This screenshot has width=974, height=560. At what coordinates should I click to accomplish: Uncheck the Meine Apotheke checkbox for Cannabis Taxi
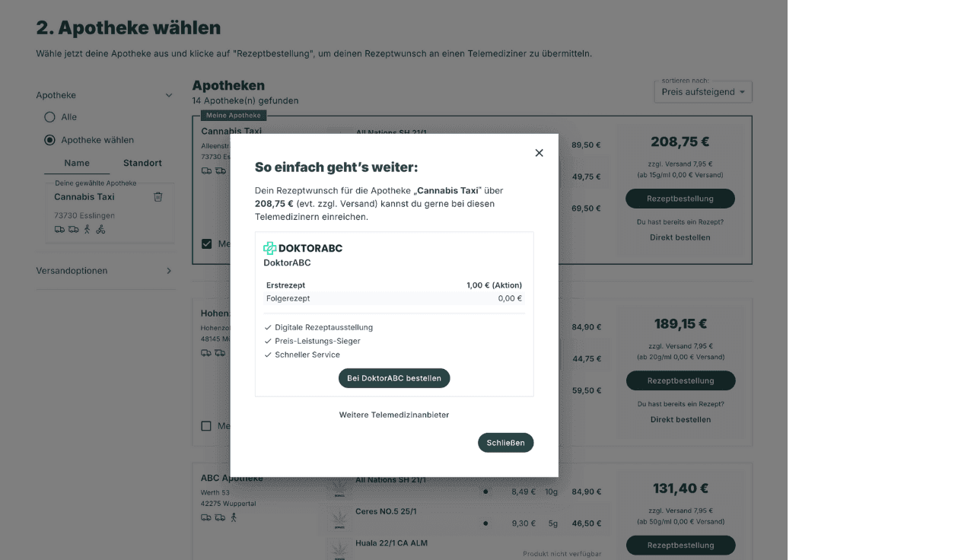(x=206, y=243)
